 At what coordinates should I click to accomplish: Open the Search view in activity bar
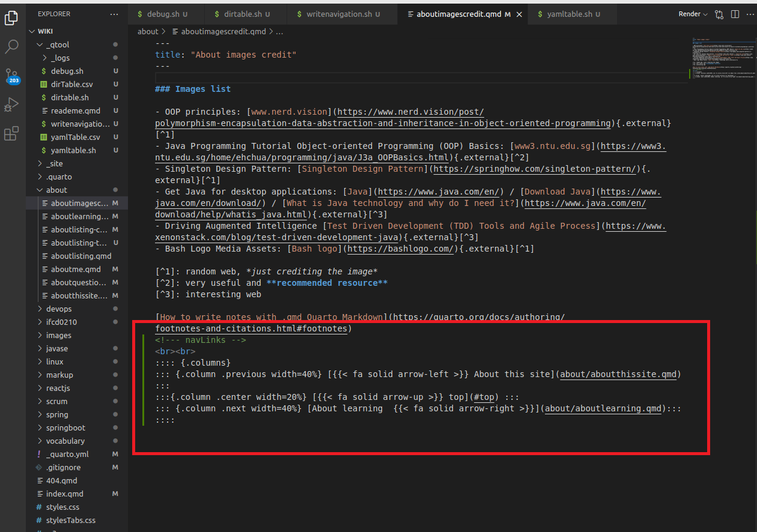(x=11, y=46)
